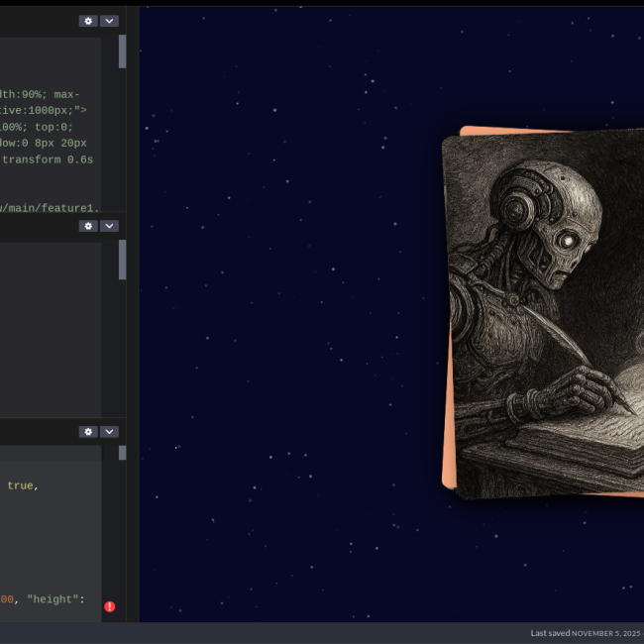Click the "Last saved" timestamp text
The image size is (644, 644).
[585, 633]
